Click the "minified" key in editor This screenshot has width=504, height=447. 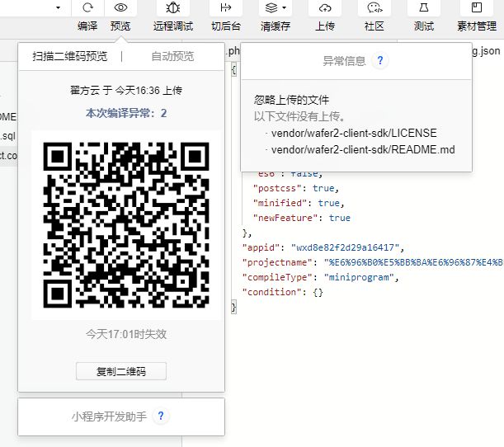(280, 203)
